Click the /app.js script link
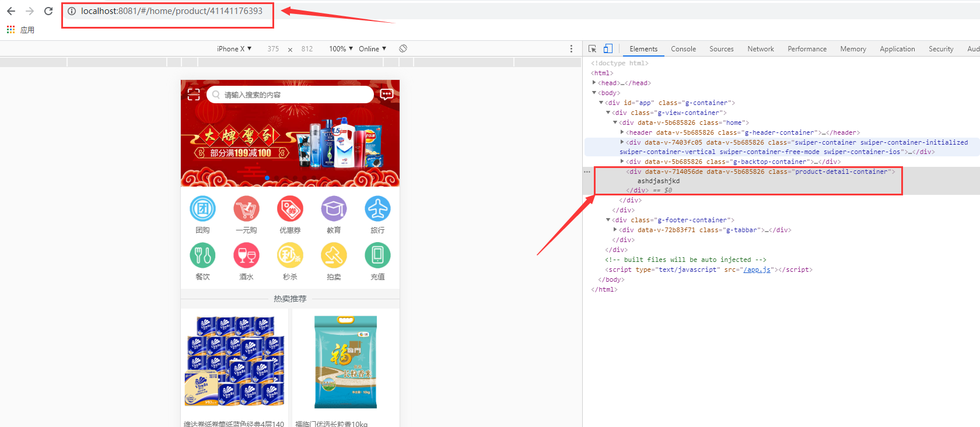This screenshot has width=980, height=427. [757, 269]
